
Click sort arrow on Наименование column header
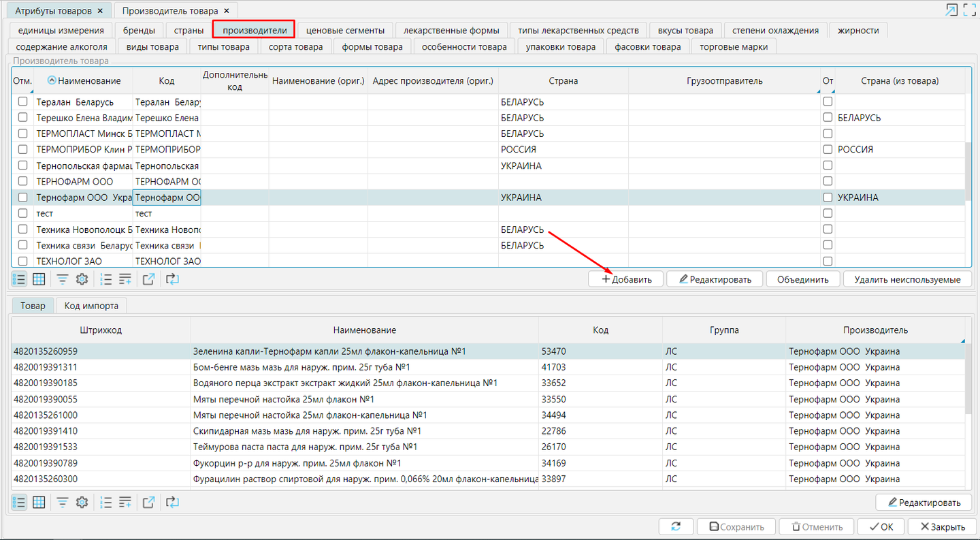coord(52,80)
